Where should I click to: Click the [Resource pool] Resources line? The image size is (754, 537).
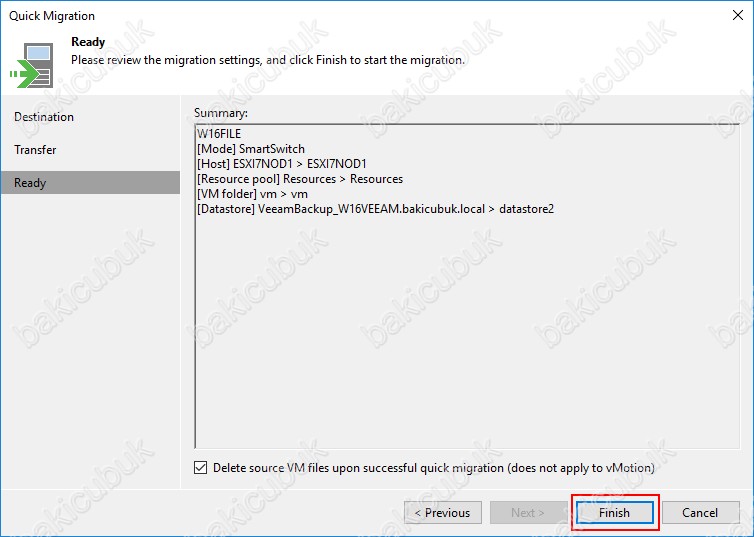point(300,179)
